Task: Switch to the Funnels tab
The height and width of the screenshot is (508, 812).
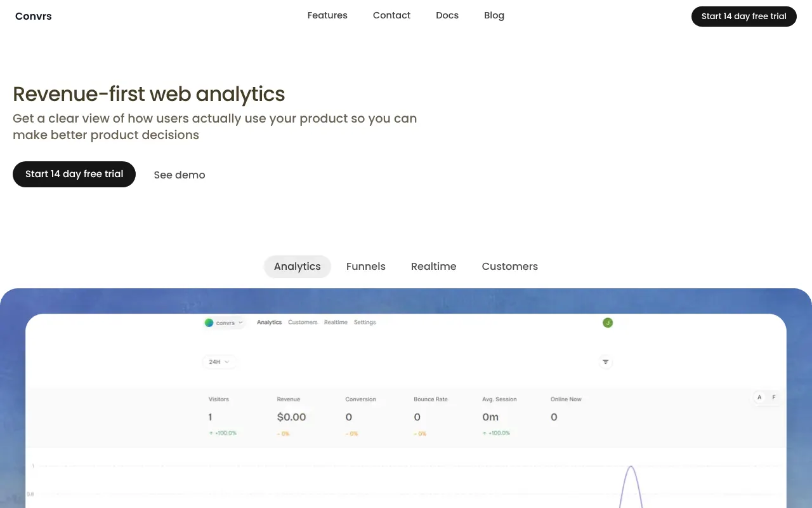Action: [x=366, y=266]
